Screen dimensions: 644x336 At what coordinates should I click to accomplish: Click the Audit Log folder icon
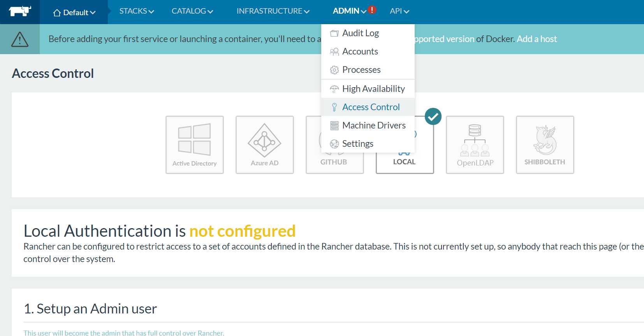[x=334, y=33]
